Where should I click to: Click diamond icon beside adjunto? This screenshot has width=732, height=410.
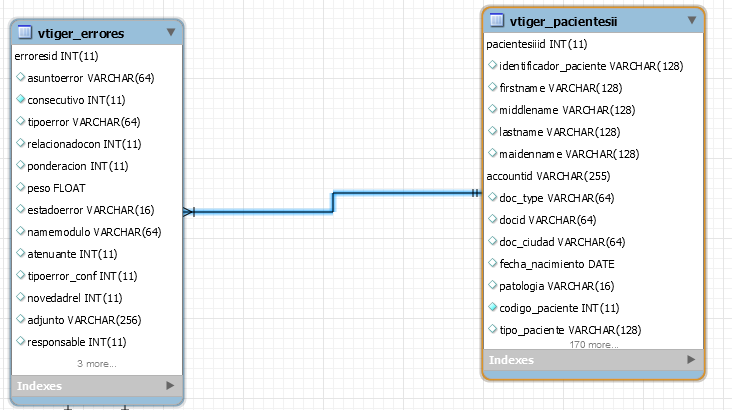(20, 318)
